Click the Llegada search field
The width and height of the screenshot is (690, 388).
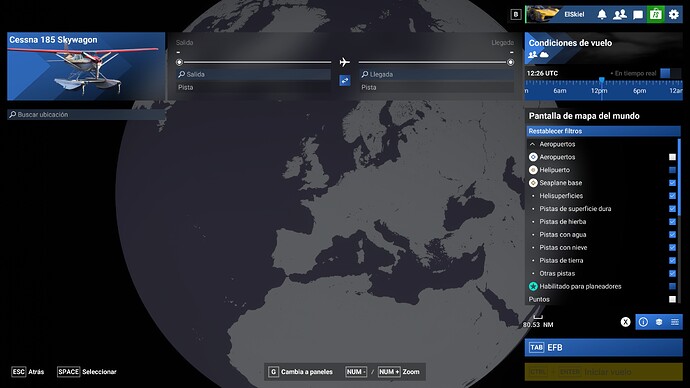[x=437, y=74]
